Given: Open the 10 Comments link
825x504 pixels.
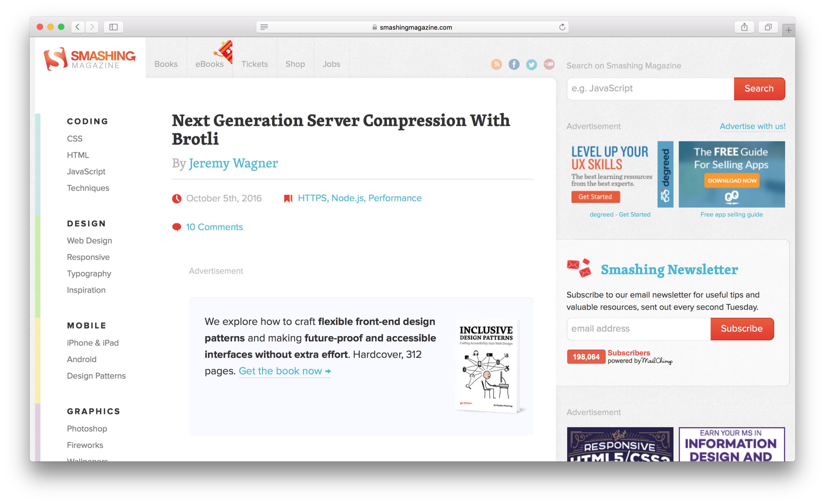Looking at the screenshot, I should (214, 227).
